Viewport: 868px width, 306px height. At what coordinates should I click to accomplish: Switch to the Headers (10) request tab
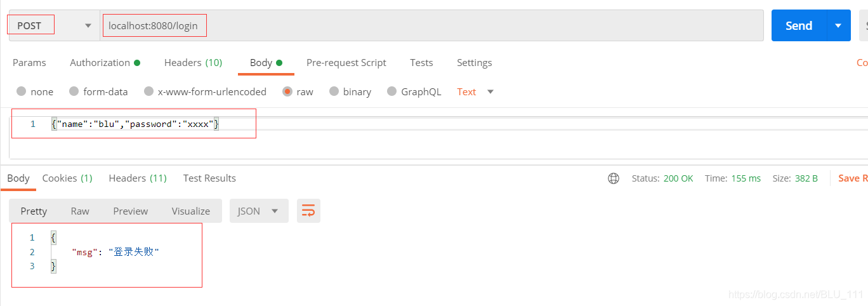point(193,62)
